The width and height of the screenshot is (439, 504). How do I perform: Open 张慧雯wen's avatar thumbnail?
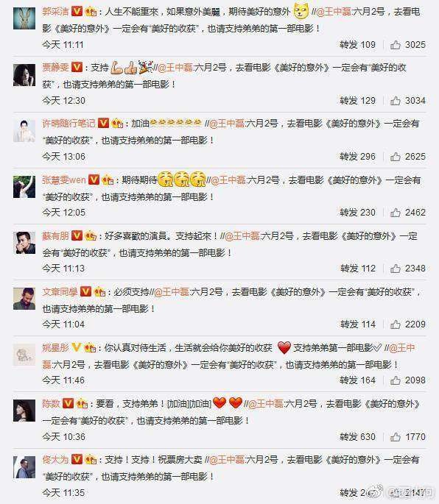tap(24, 187)
